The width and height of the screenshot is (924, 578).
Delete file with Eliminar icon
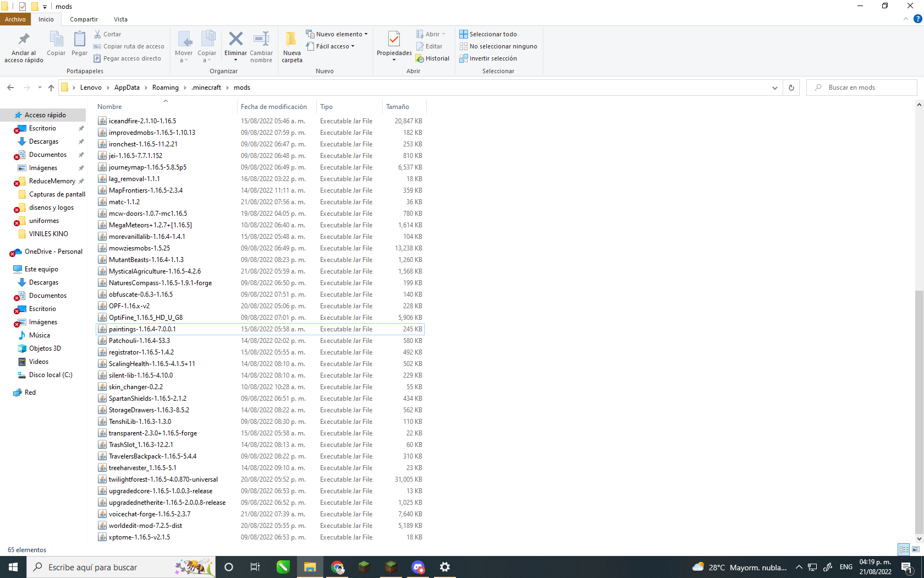tap(235, 43)
